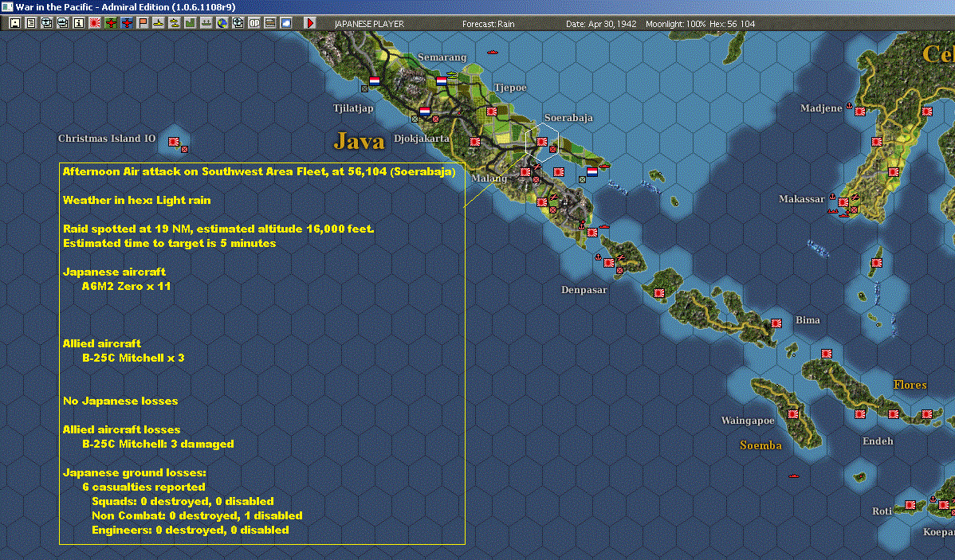
Task: Click the 'Date: Apr 30, 1942' status text
Action: 601,24
